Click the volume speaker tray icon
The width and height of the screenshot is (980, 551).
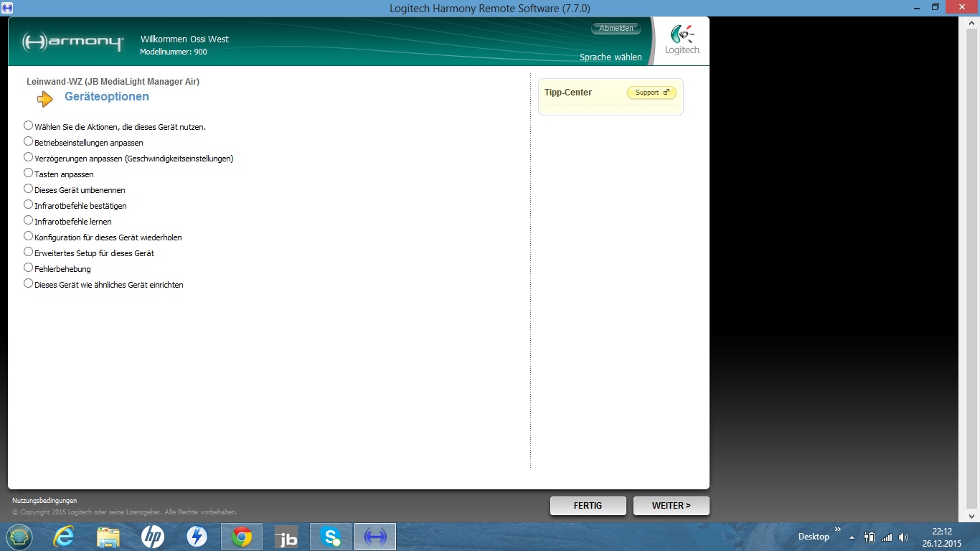[903, 537]
